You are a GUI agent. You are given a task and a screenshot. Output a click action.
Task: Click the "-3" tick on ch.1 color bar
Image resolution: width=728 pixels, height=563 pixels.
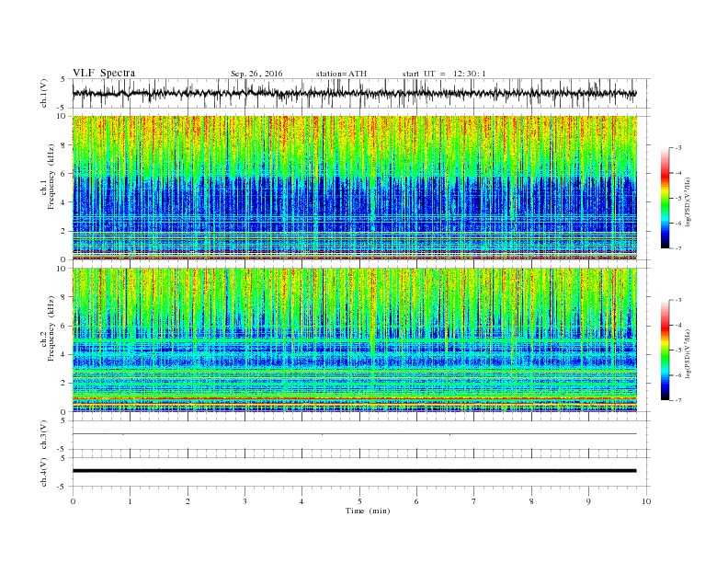(677, 148)
